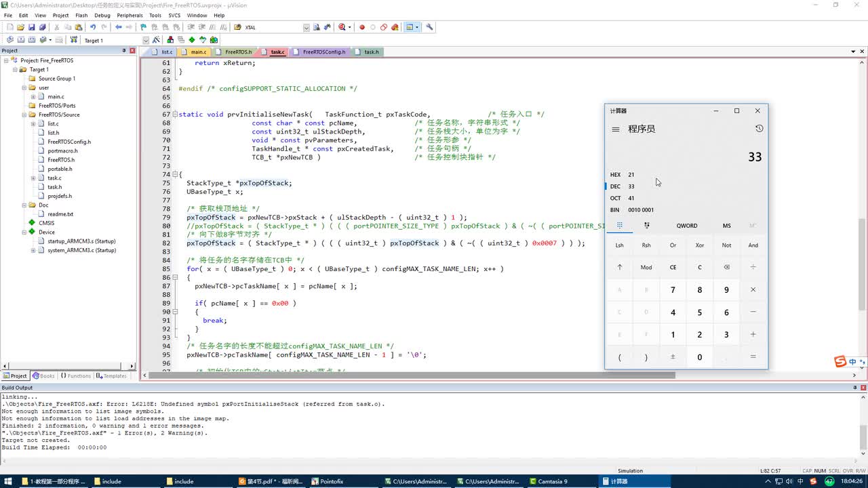Click calculator digit 7 button
The image size is (868, 488).
(x=673, y=290)
